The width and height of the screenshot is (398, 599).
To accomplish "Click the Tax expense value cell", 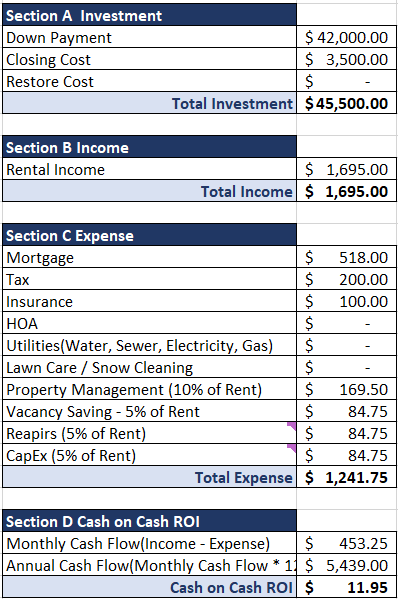I will (346, 279).
